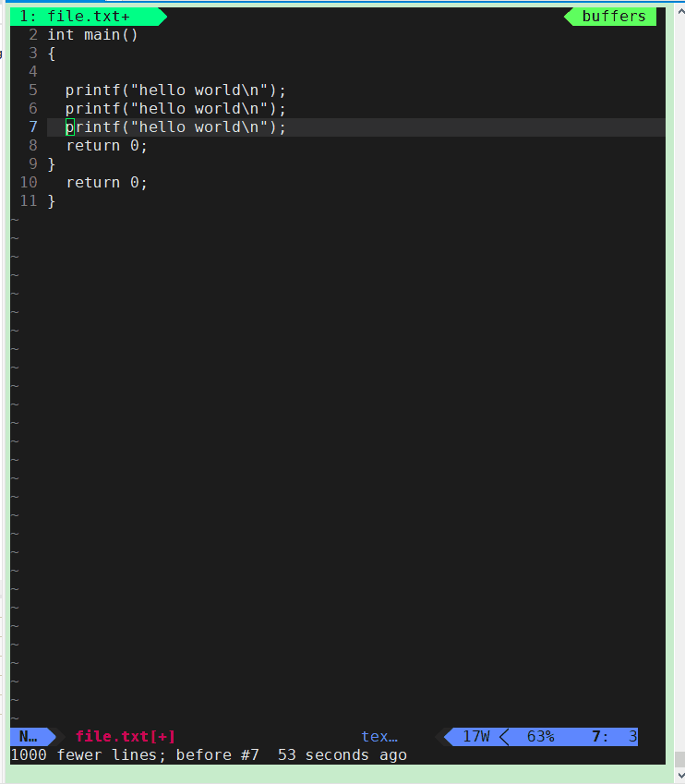Viewport: 685px width, 784px height.
Task: Click the scrollbar up arrow
Action: tap(680, 11)
